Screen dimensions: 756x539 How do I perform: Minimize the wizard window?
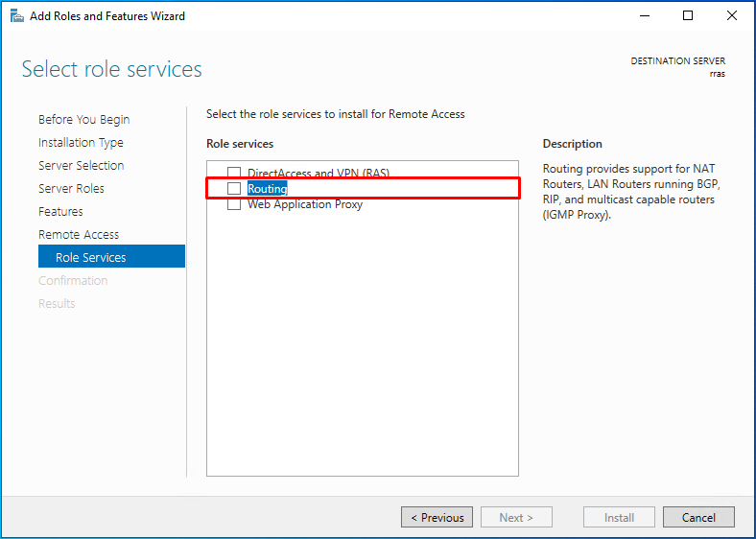tap(645, 16)
